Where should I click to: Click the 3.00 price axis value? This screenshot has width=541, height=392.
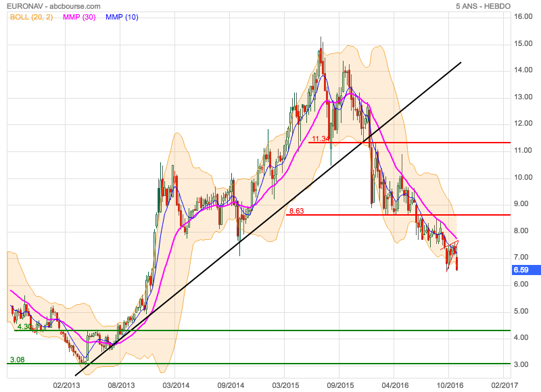521,364
